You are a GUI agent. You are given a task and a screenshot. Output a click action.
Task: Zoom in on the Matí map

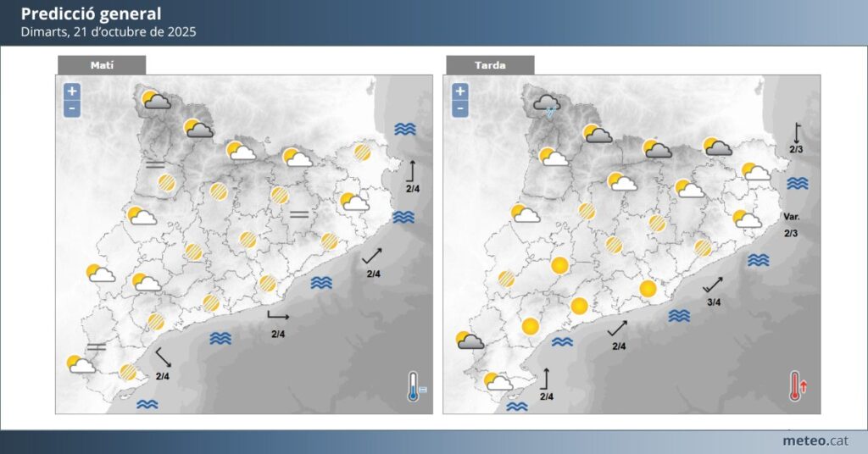[x=72, y=91]
